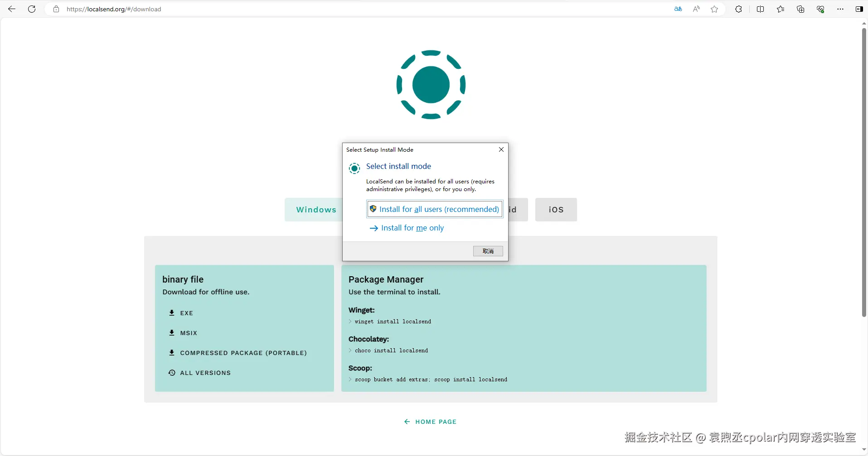Click the page vertical scrollbar thumb

point(864,172)
